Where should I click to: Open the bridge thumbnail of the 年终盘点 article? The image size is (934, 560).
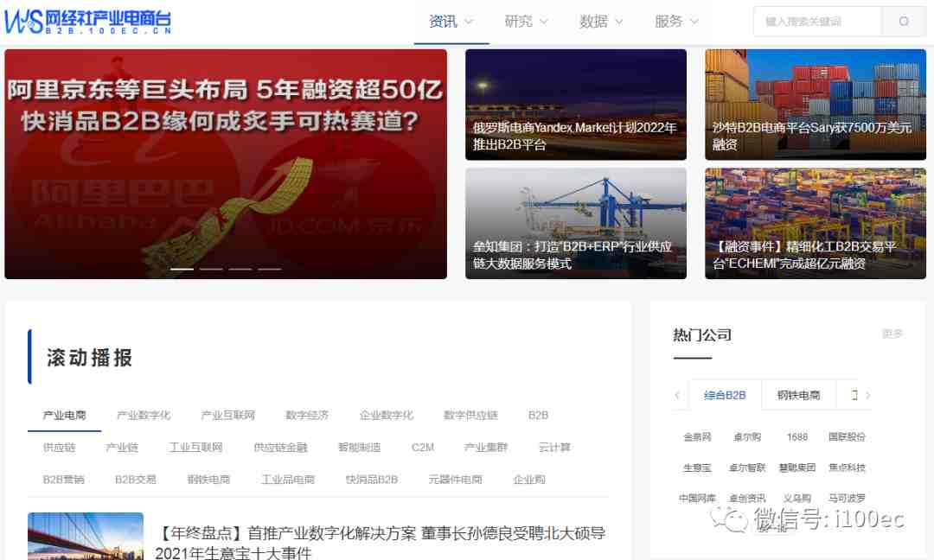pyautogui.click(x=86, y=536)
